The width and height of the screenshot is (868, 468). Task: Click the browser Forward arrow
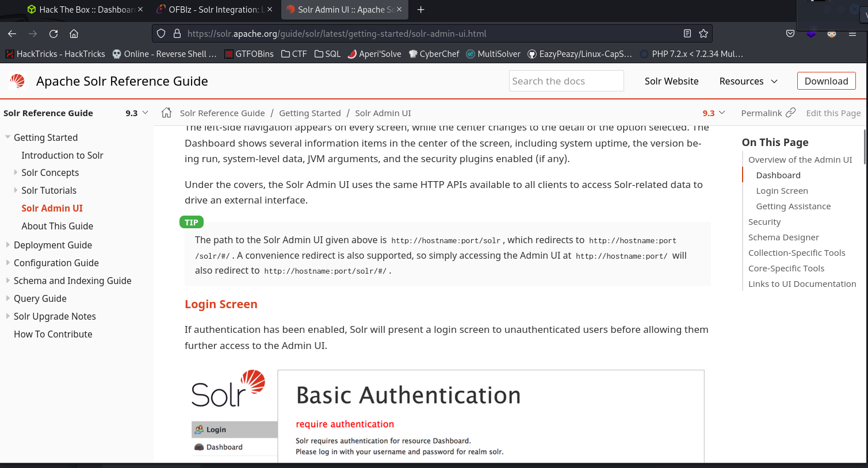(x=33, y=34)
